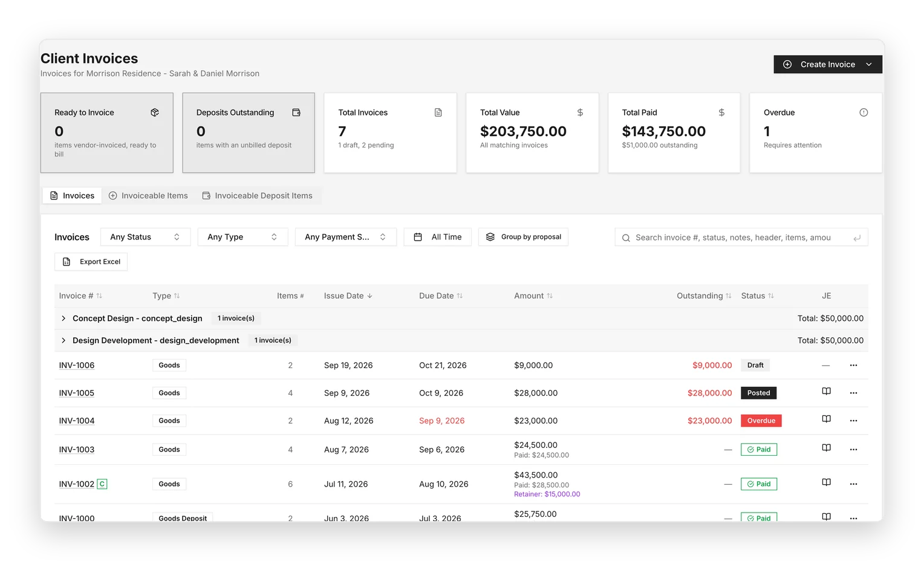
Task: Expand the Design Development proposal group
Action: (x=63, y=340)
